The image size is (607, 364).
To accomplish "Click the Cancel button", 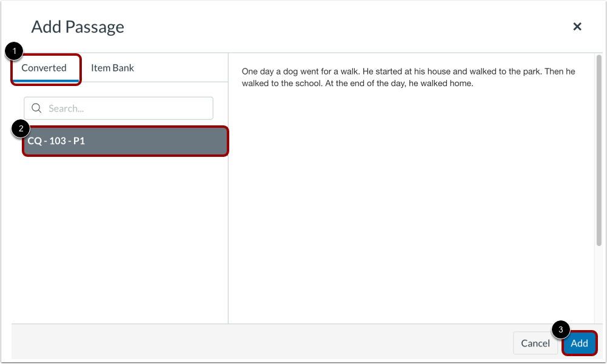I will click(x=535, y=343).
